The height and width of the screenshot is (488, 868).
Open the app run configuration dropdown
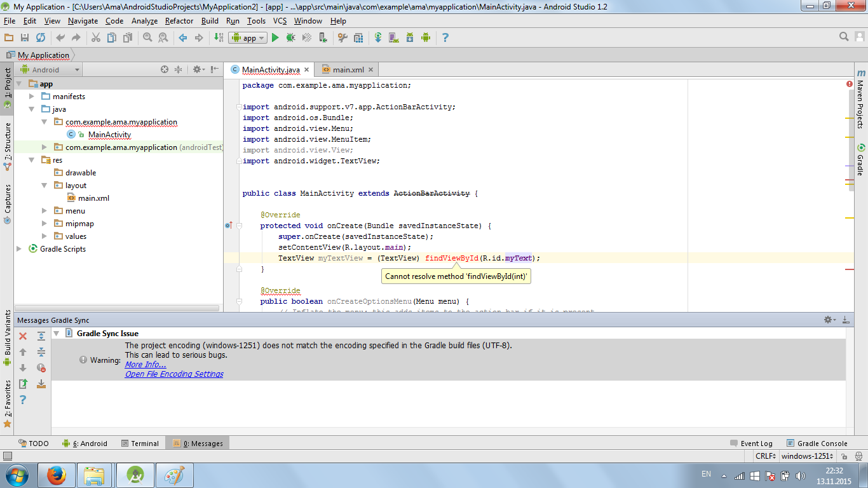tap(247, 38)
